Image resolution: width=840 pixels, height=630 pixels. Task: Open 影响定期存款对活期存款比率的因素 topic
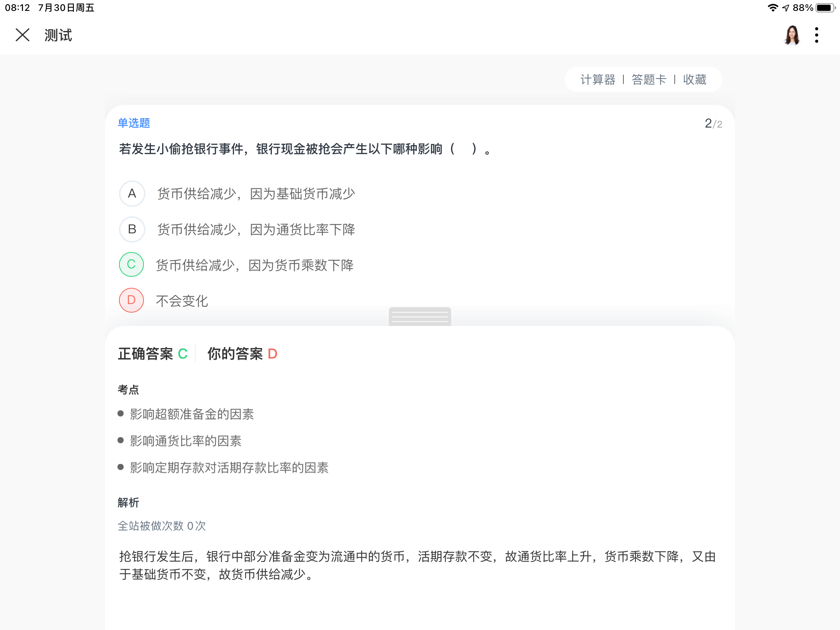coord(229,468)
